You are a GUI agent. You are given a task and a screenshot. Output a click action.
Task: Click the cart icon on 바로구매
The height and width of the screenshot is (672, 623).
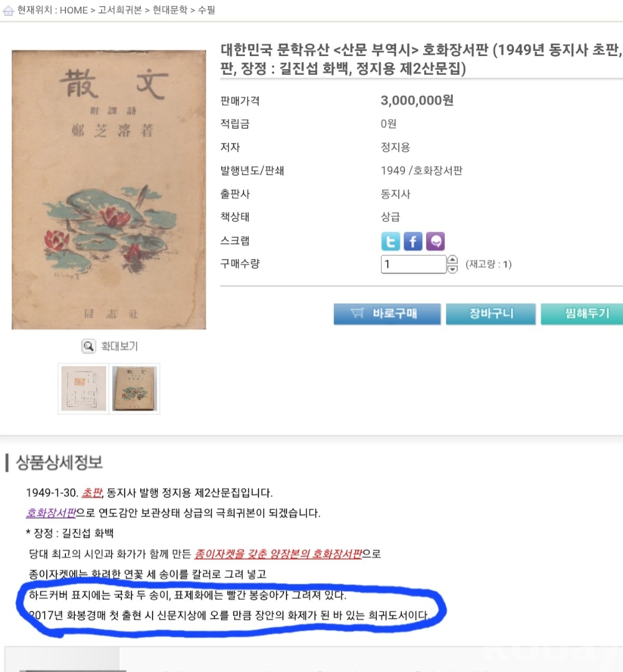pos(357,314)
